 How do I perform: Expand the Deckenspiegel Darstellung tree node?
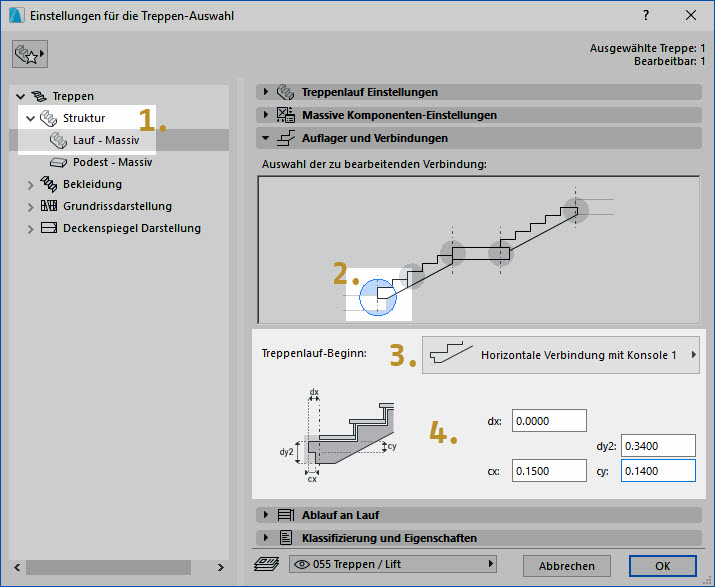click(x=30, y=229)
